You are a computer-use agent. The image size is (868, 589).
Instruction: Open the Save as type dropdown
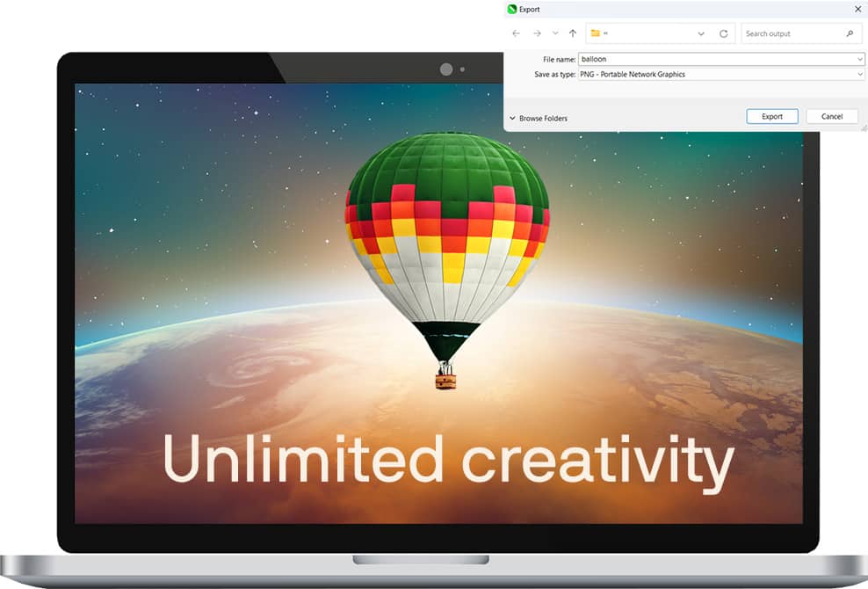pos(860,75)
